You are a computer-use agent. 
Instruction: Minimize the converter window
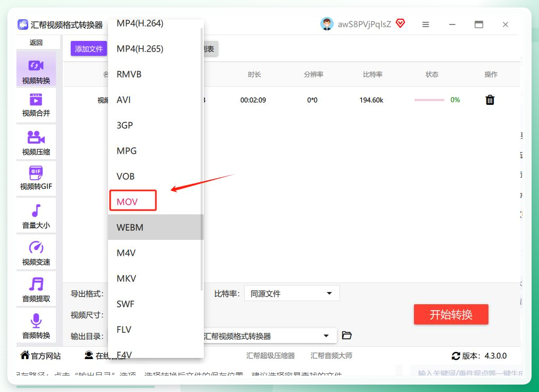452,24
